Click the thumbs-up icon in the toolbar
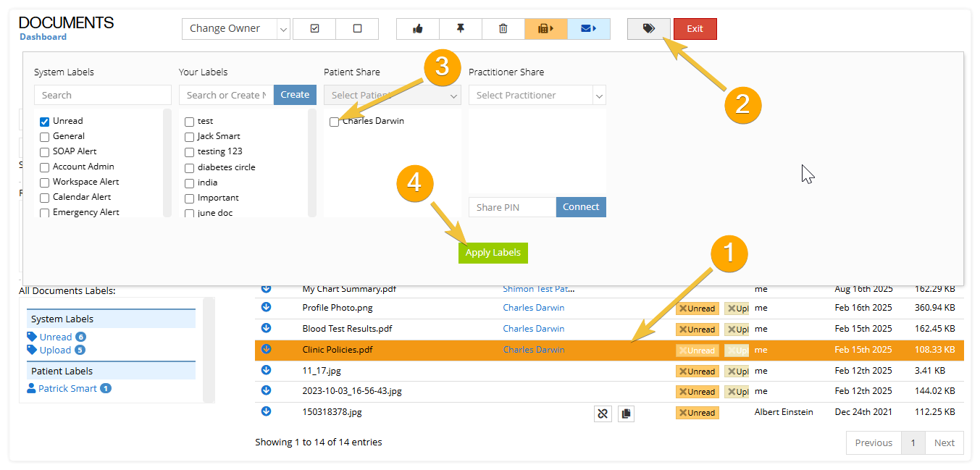 [x=418, y=29]
